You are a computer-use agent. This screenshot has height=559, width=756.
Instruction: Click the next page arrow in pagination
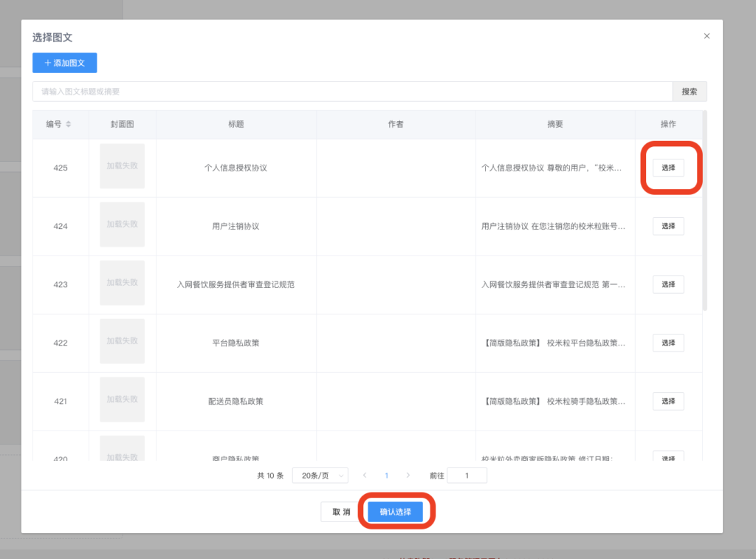tap(408, 475)
